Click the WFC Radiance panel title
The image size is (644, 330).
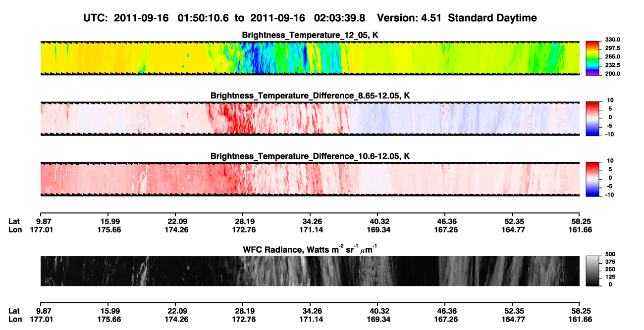pyautogui.click(x=310, y=249)
